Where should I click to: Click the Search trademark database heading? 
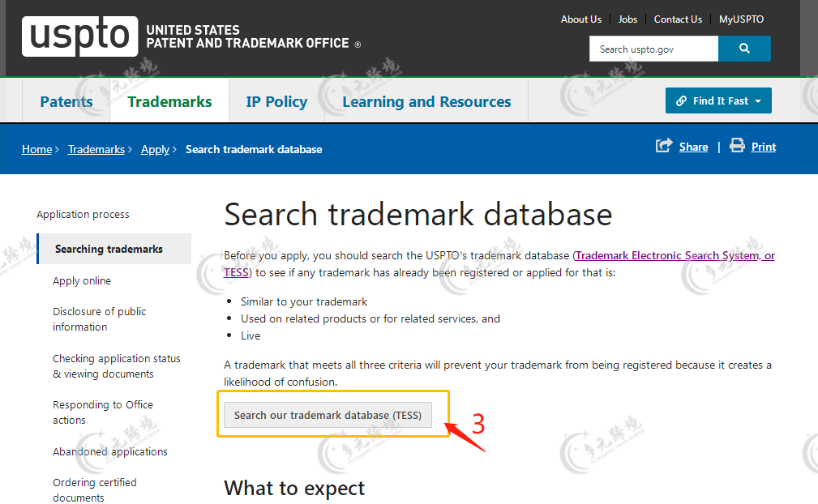click(418, 214)
